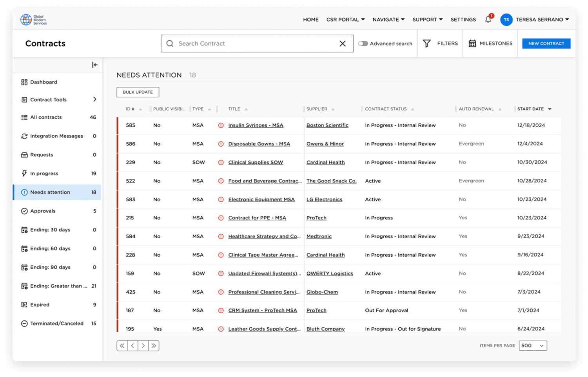This screenshot has height=377, width=588.
Task: Open the Items per page dropdown
Action: (x=533, y=346)
